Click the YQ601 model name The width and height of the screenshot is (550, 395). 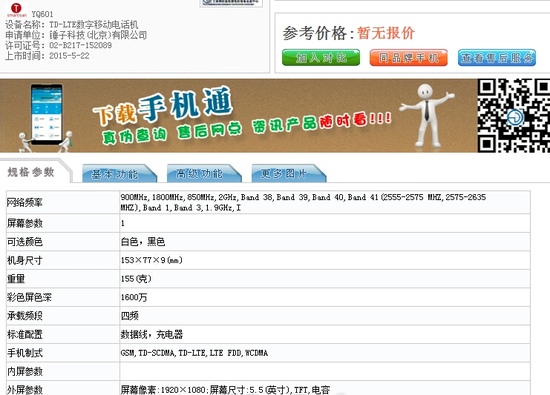point(42,14)
